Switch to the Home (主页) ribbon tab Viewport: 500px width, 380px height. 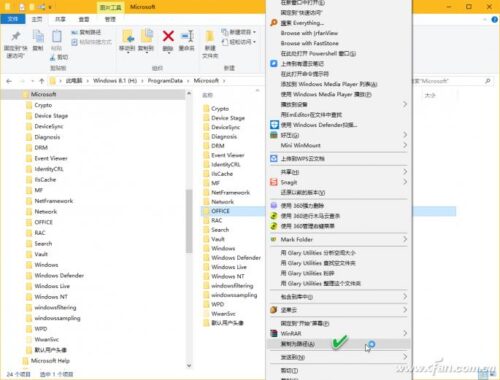click(x=37, y=19)
